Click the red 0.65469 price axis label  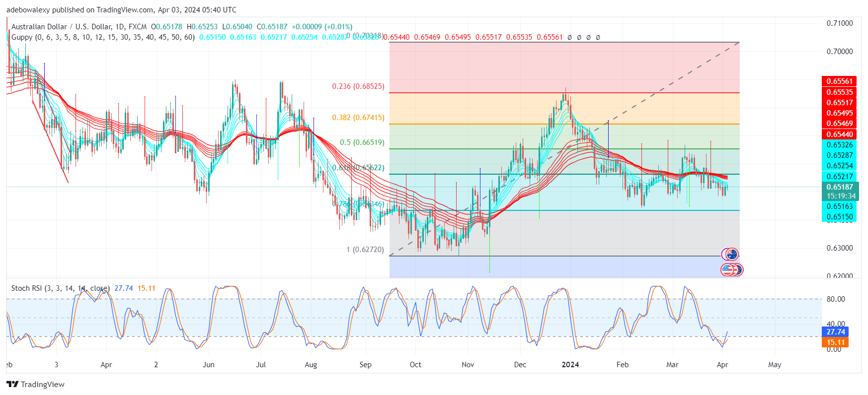(x=839, y=124)
